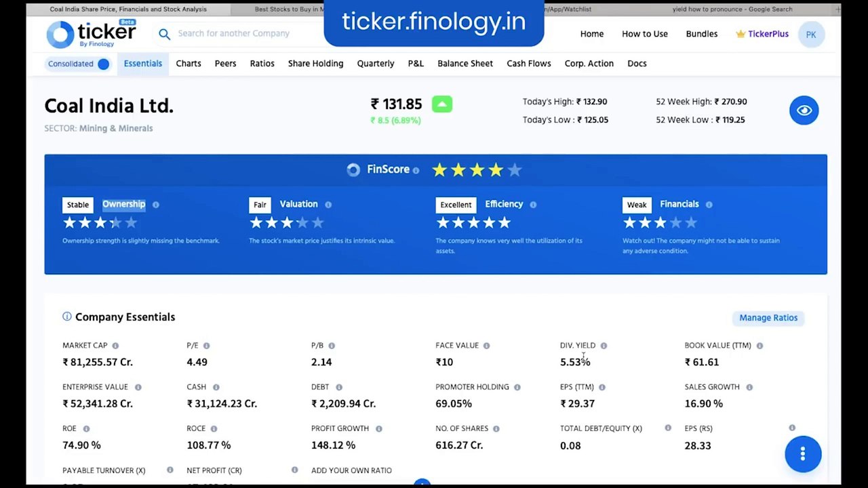Click the green price up arrow badge
Image resolution: width=868 pixels, height=488 pixels.
[x=442, y=104]
